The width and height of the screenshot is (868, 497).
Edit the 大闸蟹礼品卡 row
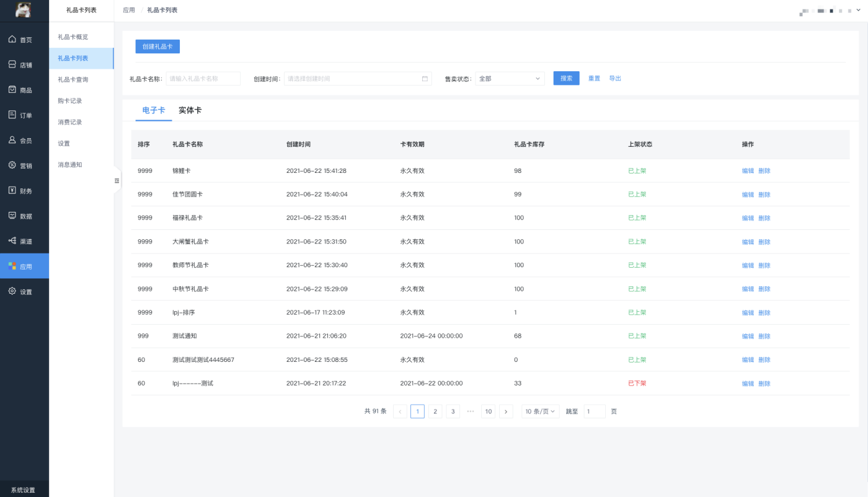748,242
